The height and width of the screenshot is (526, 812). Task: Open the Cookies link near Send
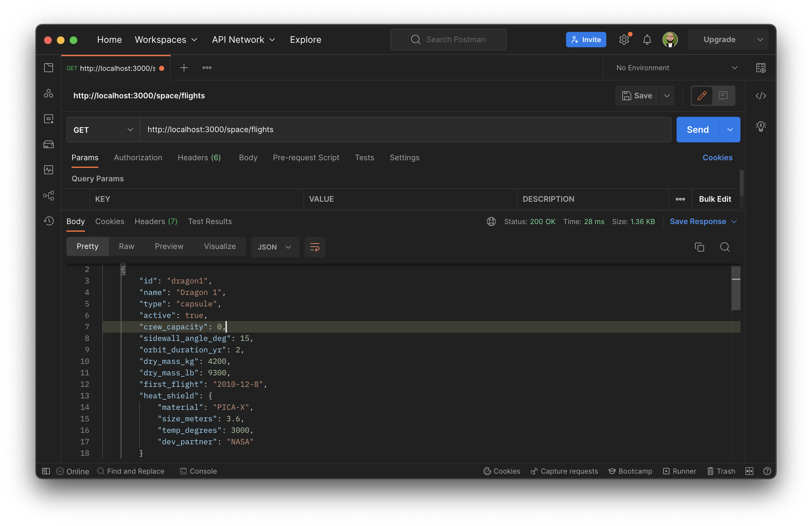click(x=717, y=157)
